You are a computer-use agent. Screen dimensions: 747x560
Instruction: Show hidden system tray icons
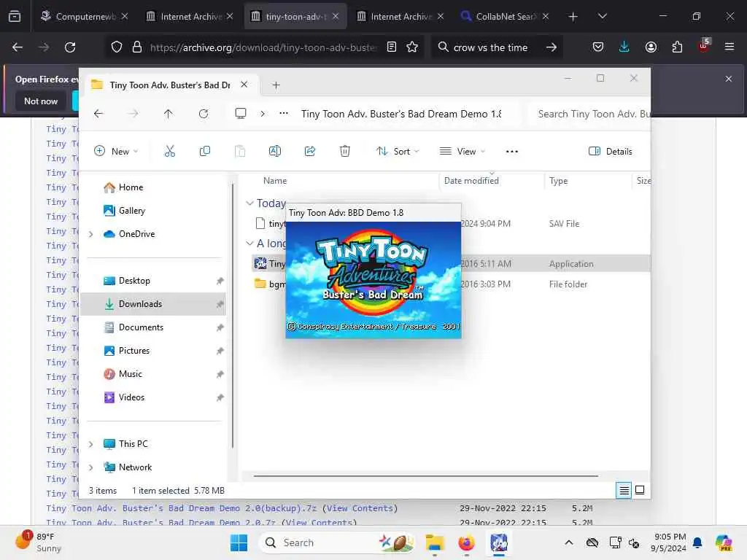pyautogui.click(x=569, y=542)
